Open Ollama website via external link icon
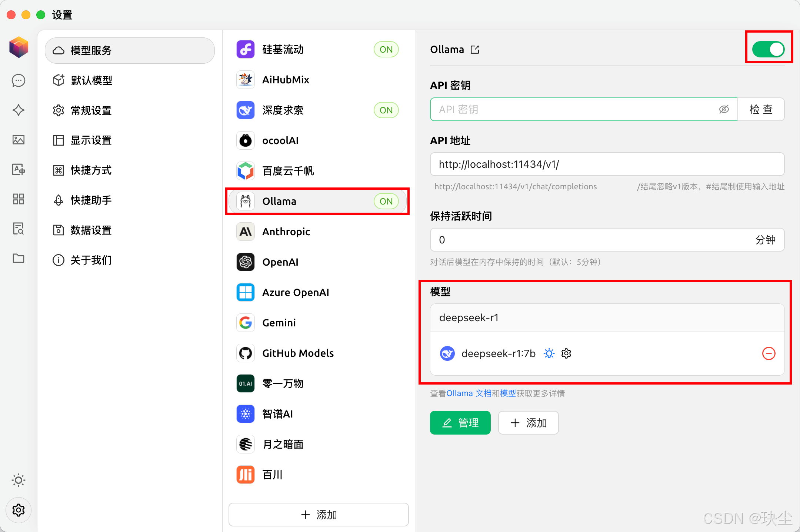800x532 pixels. (x=475, y=50)
